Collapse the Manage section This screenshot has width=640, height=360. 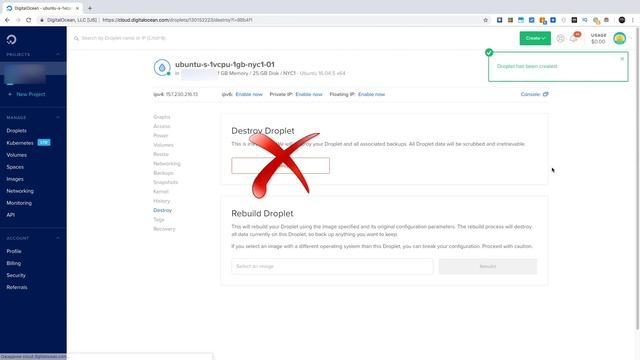click(58, 118)
